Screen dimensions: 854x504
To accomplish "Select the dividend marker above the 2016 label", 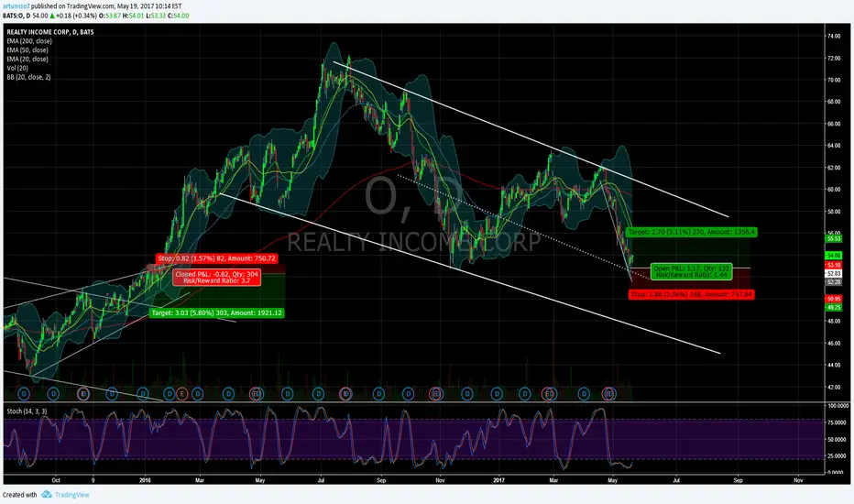I will (x=143, y=393).
